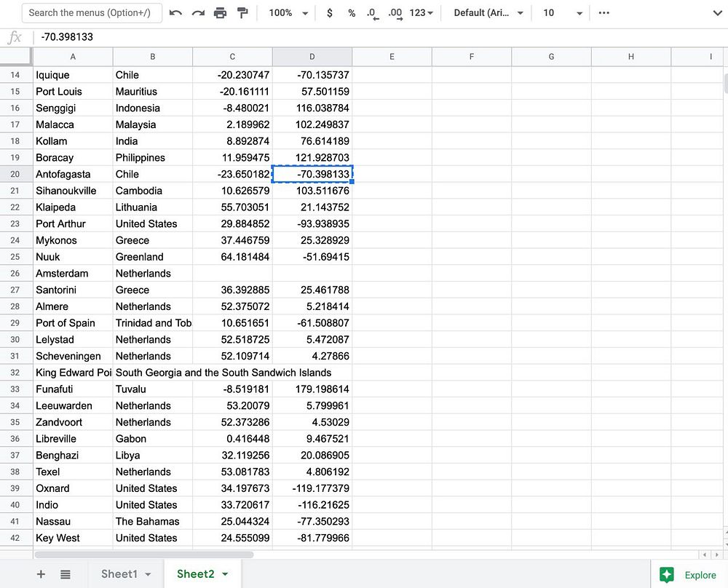Open the 123 number format dropdown

point(421,13)
